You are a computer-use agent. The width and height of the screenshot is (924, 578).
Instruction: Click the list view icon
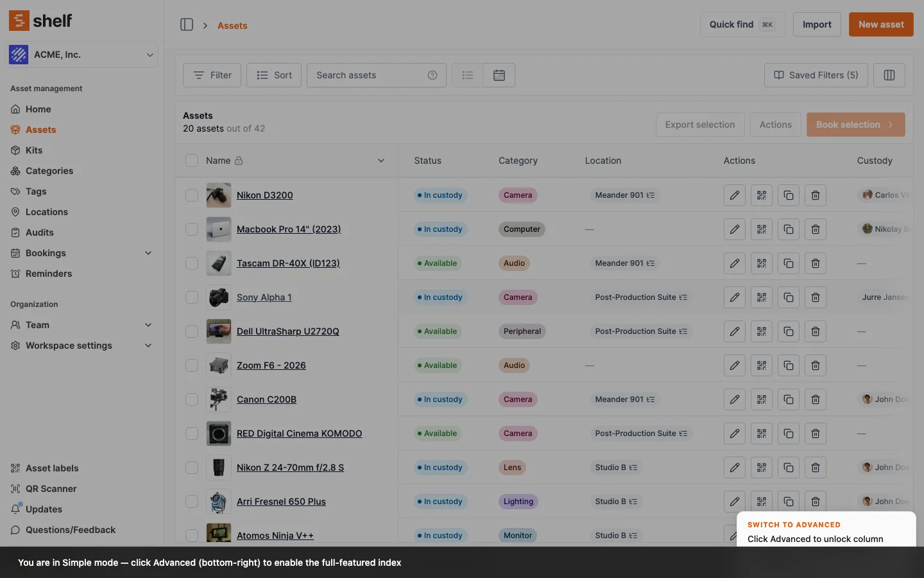coord(468,75)
